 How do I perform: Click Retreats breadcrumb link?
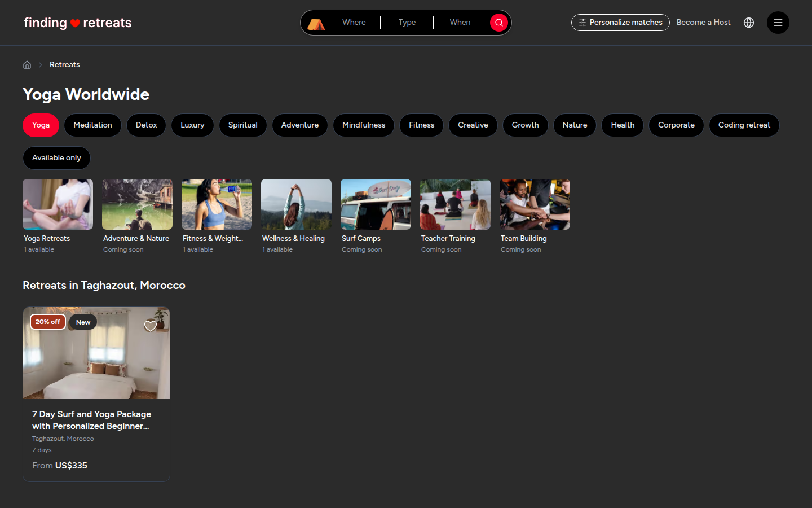click(x=65, y=64)
